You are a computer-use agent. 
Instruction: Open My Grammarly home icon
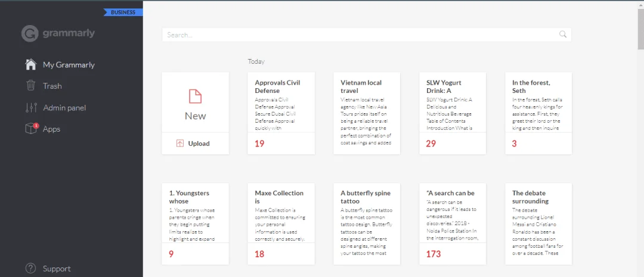click(31, 64)
